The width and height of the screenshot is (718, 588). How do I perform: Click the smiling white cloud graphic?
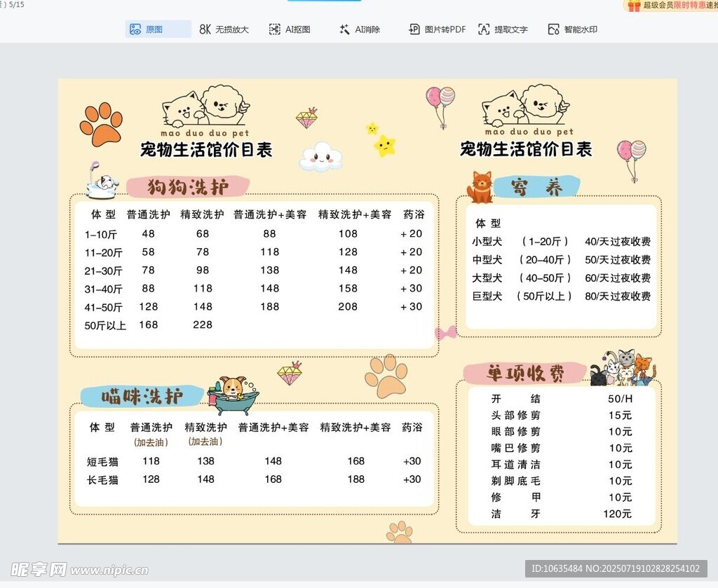[x=320, y=157]
